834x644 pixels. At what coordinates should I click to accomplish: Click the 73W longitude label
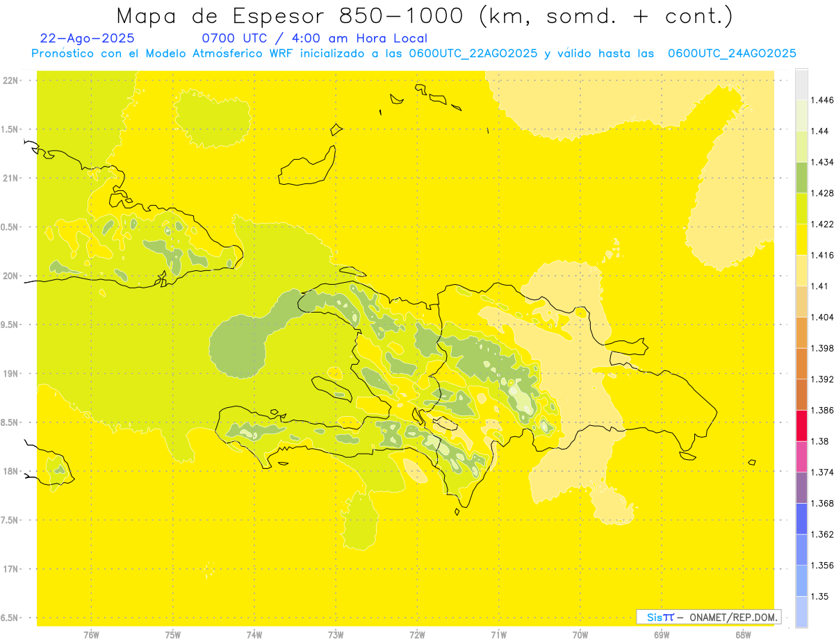tap(336, 635)
